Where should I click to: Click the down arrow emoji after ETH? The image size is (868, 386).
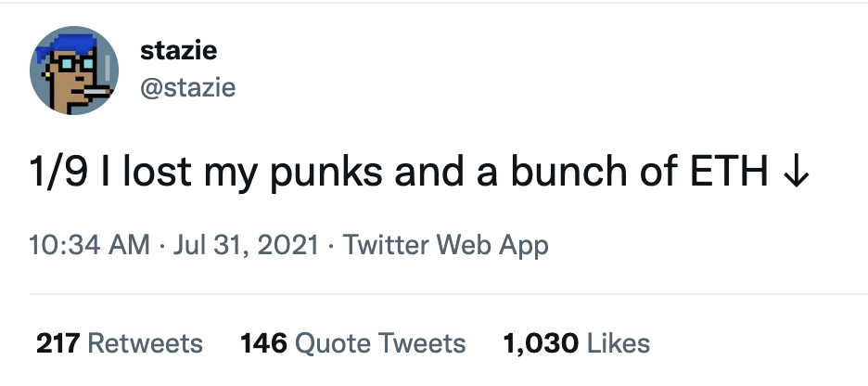pos(797,173)
